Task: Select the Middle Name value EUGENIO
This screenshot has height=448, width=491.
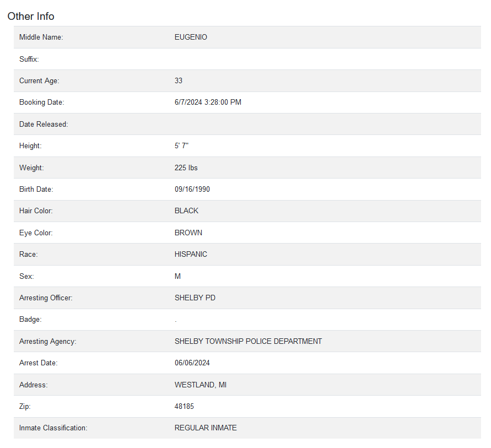Action: pyautogui.click(x=191, y=37)
